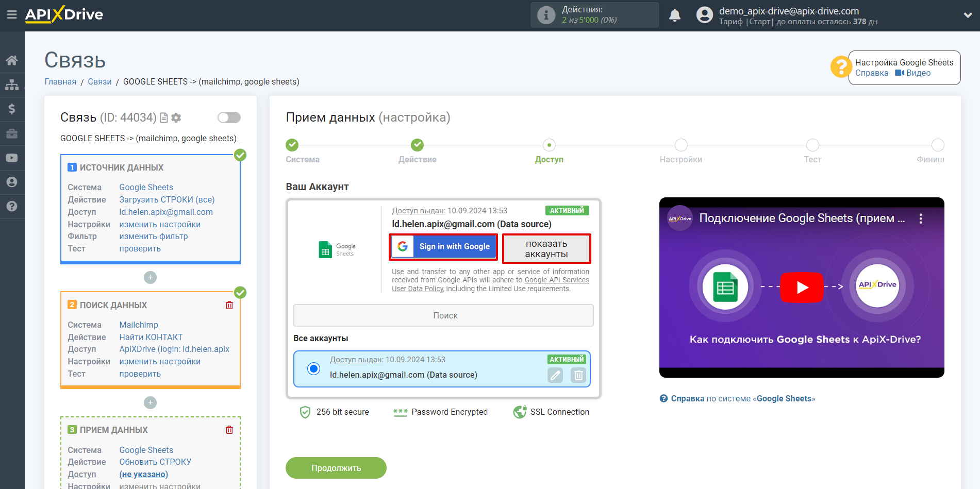Expand the account dropdown chevron
Screen dimensions: 980x489
(x=968, y=15)
